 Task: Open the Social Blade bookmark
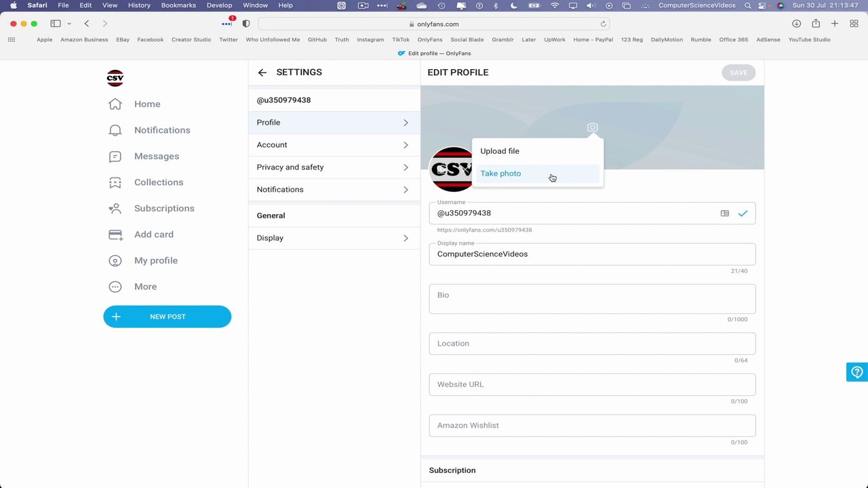(x=467, y=39)
